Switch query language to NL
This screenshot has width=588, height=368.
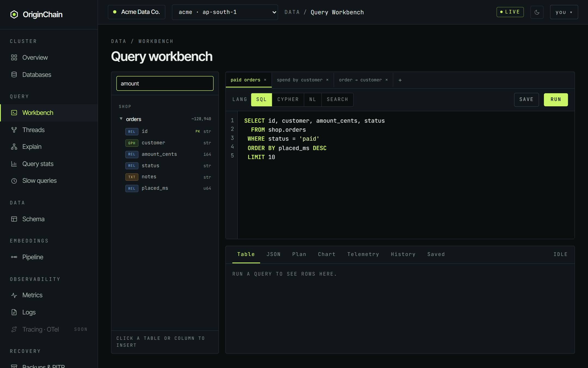pos(313,99)
